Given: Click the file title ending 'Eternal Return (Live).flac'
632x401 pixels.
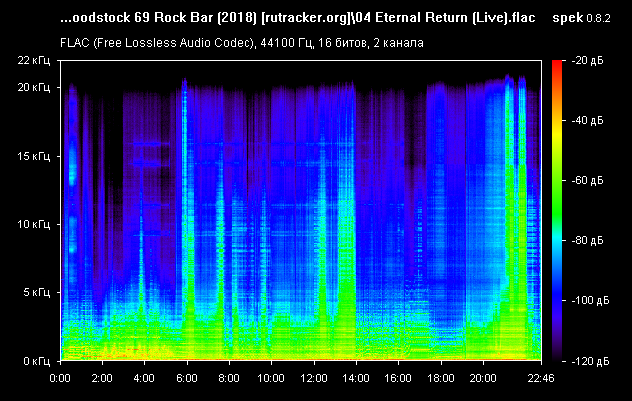Looking at the screenshot, I should click(x=297, y=18).
